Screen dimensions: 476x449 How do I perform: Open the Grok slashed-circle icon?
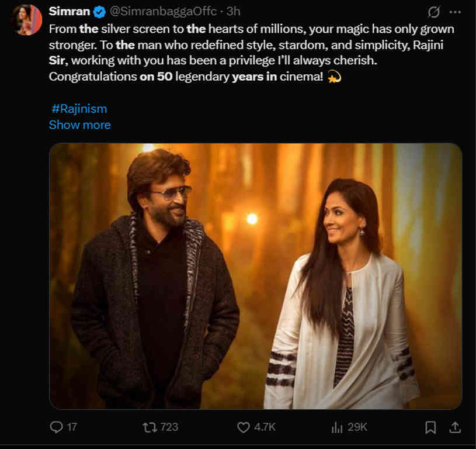(434, 12)
